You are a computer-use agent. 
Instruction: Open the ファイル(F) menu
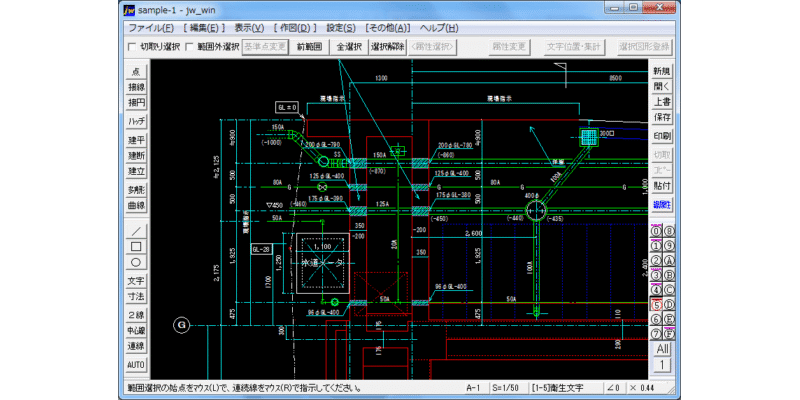coord(151,28)
